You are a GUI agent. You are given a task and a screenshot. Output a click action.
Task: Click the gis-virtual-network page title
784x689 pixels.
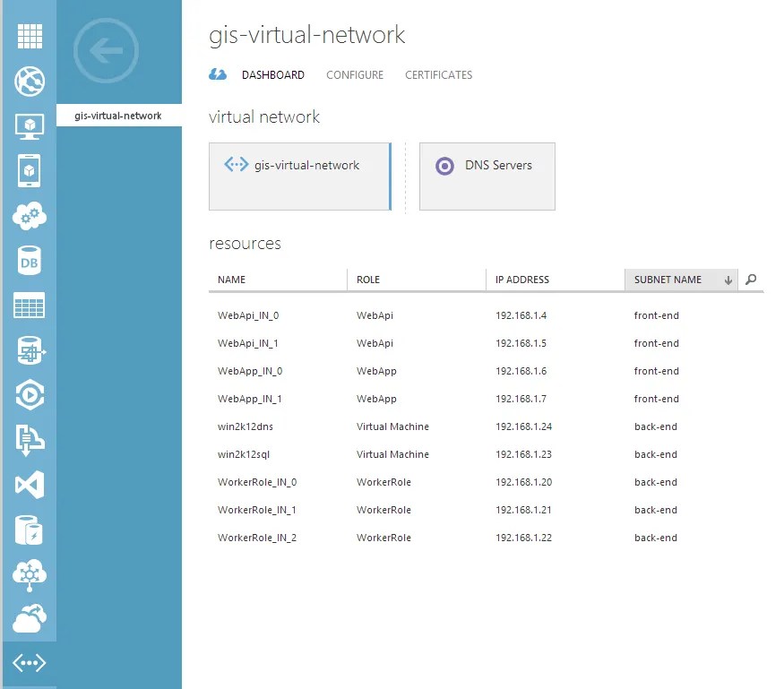(x=306, y=35)
